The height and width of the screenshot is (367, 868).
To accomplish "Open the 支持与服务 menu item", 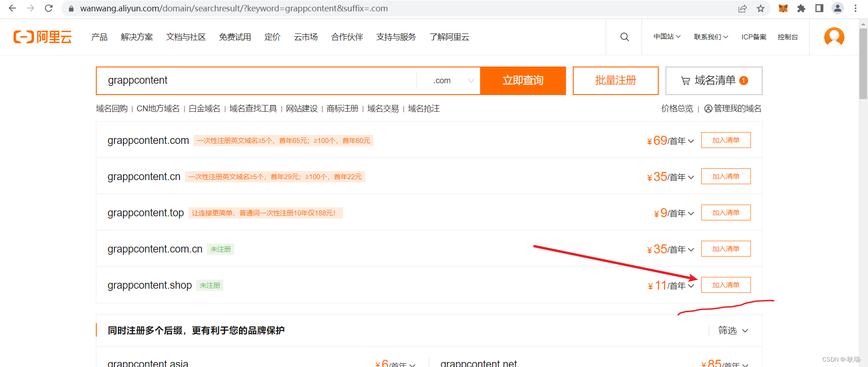I will tap(396, 37).
